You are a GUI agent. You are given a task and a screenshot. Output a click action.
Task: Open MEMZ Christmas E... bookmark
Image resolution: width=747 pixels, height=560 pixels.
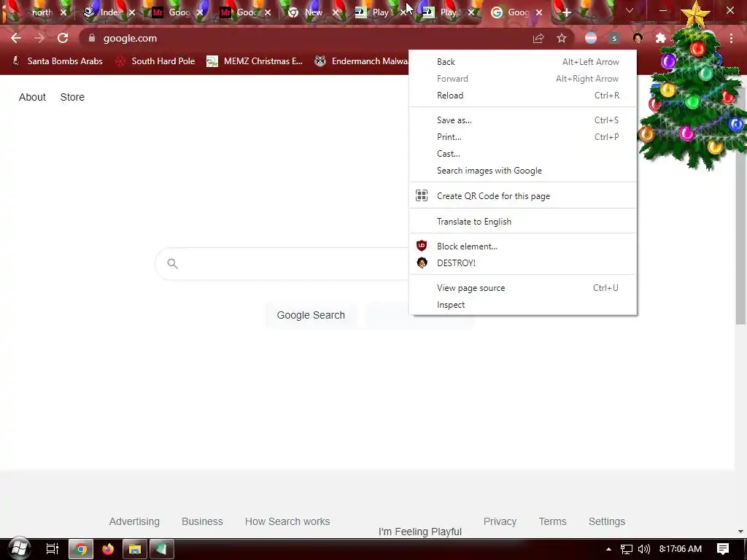255,61
